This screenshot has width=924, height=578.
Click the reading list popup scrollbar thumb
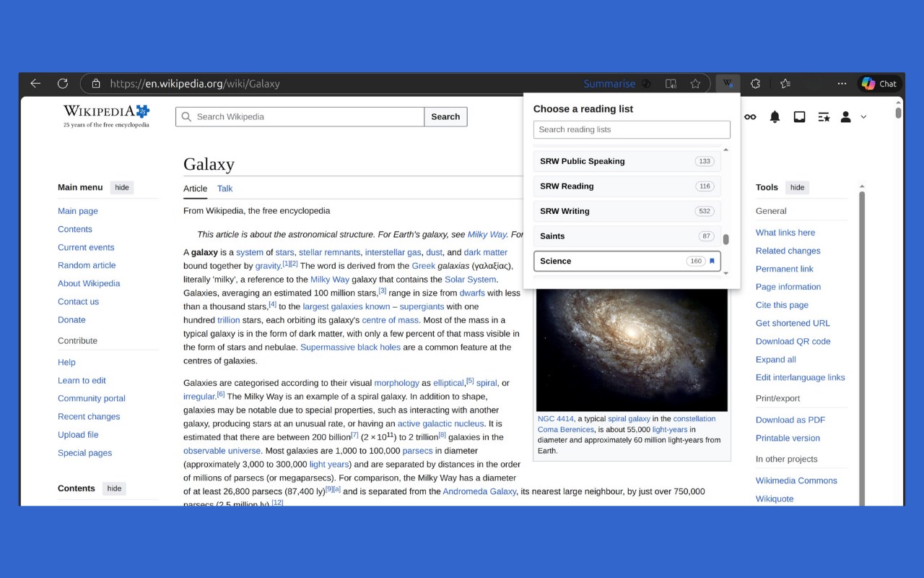(725, 239)
